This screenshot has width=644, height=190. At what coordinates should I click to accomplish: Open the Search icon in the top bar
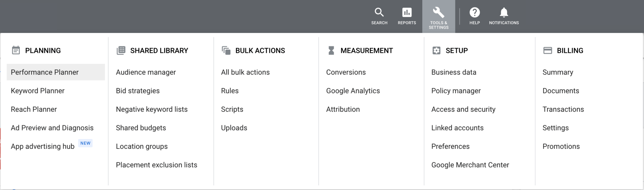(x=379, y=13)
